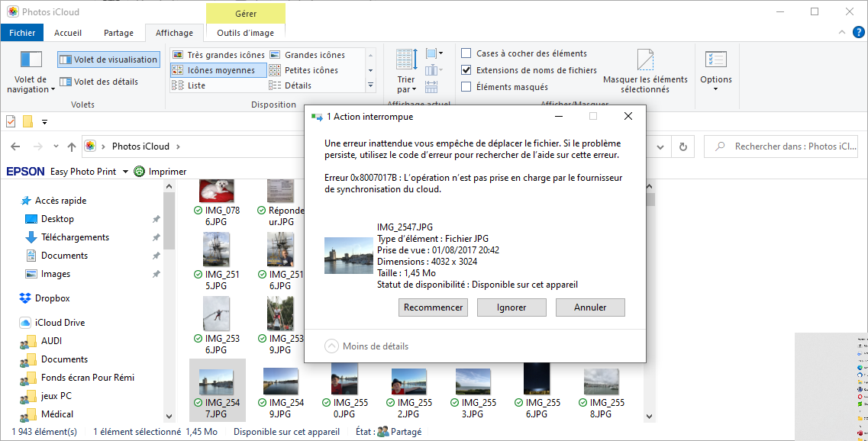The width and height of the screenshot is (868, 441).
Task: Collapse Moins de détails in dialog
Action: click(366, 346)
